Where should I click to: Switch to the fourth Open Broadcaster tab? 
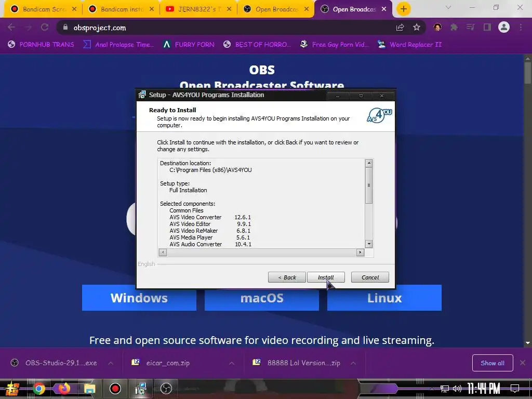click(x=276, y=9)
